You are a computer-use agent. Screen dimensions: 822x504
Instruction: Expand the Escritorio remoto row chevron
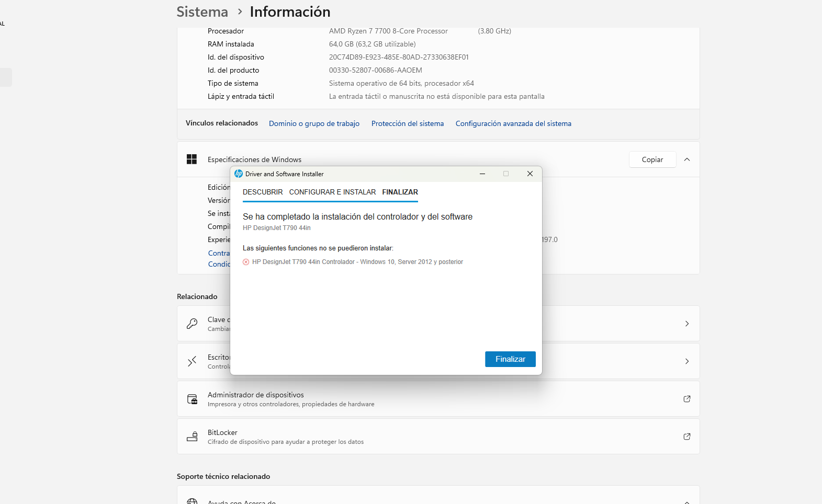[687, 361]
